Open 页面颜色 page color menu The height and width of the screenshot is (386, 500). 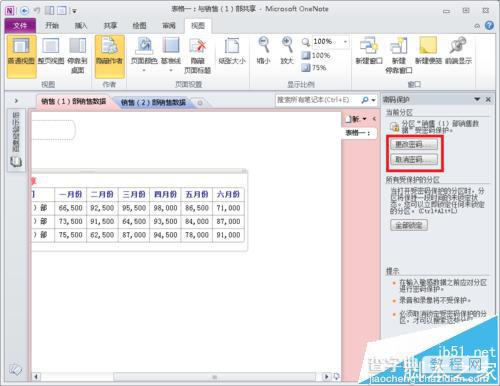click(144, 55)
